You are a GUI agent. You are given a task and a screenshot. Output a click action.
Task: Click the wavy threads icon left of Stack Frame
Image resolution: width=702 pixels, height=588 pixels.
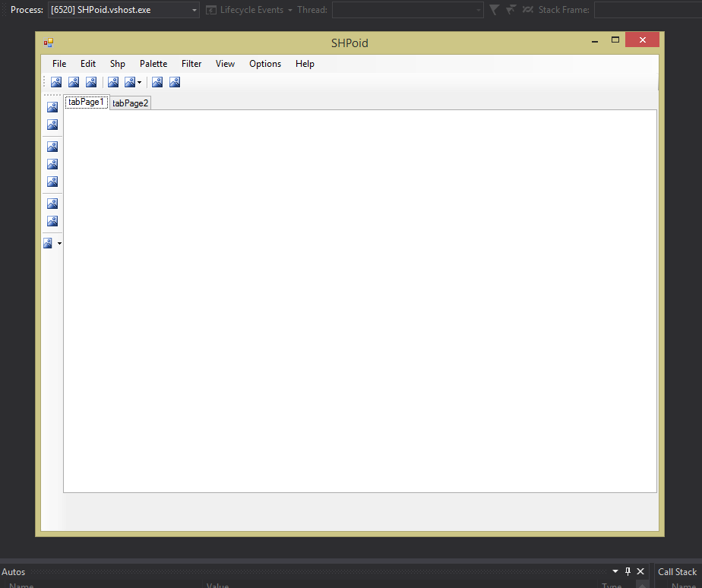click(528, 9)
